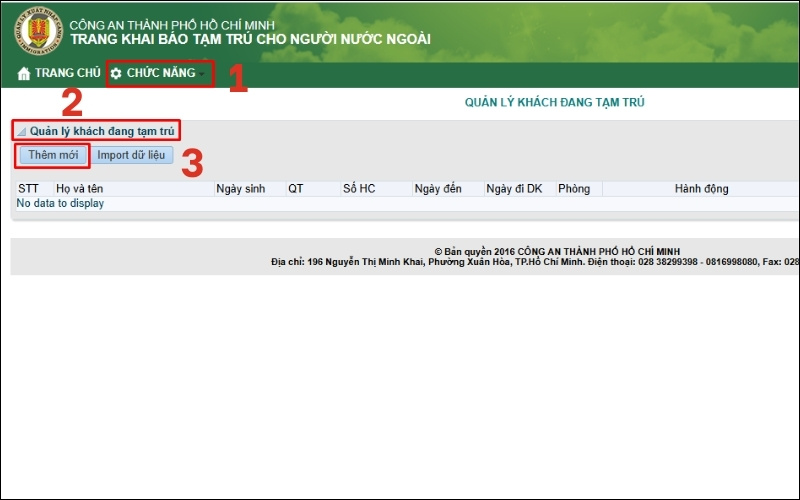Sort by the STT column header
800x500 pixels.
(28, 189)
